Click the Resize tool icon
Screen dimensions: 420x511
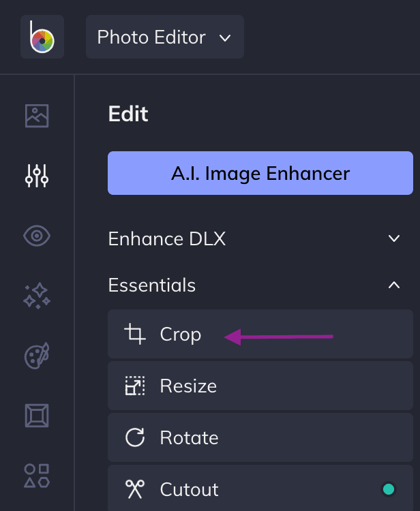(135, 386)
